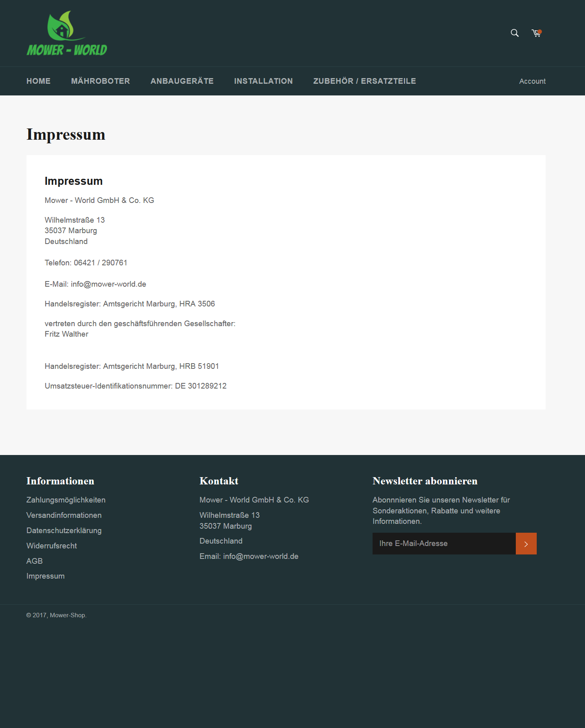The width and height of the screenshot is (585, 728).
Task: Open Zahlungsmöglichkeiten footer link
Action: point(66,500)
